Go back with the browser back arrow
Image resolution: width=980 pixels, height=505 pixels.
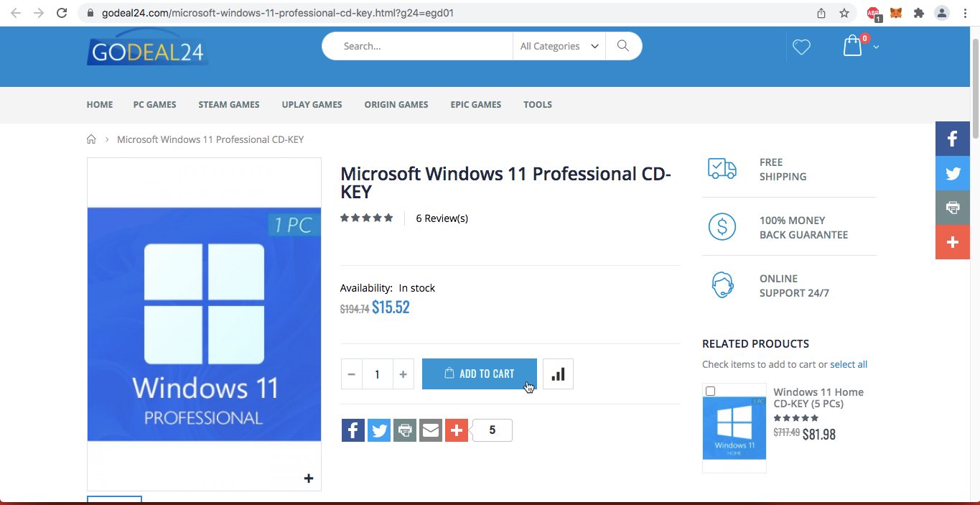click(x=15, y=13)
